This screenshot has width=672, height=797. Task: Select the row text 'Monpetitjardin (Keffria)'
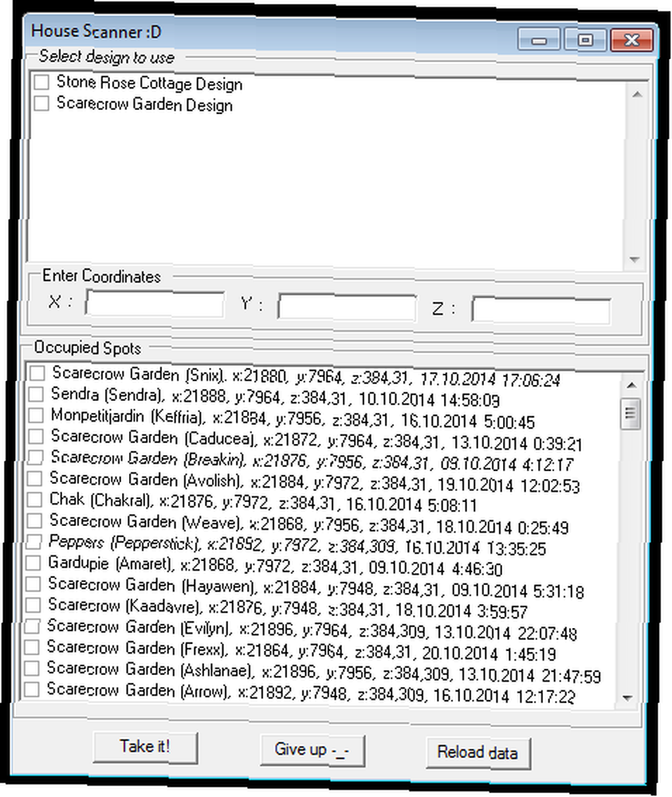coord(128,416)
